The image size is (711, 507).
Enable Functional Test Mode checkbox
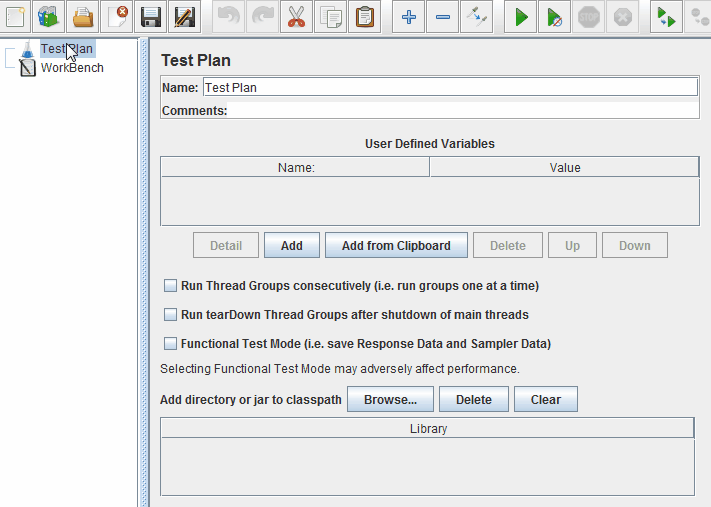(171, 344)
